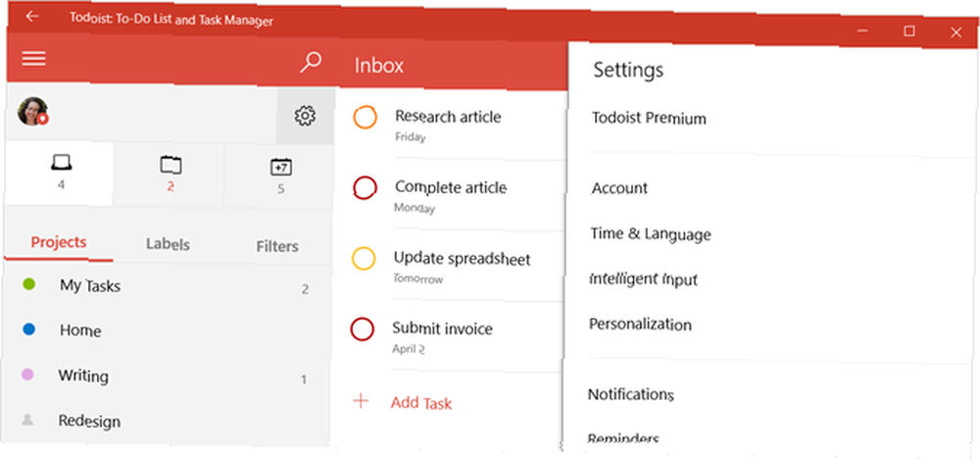The image size is (980, 462).
Task: Open Intelligent input settings
Action: tap(643, 280)
